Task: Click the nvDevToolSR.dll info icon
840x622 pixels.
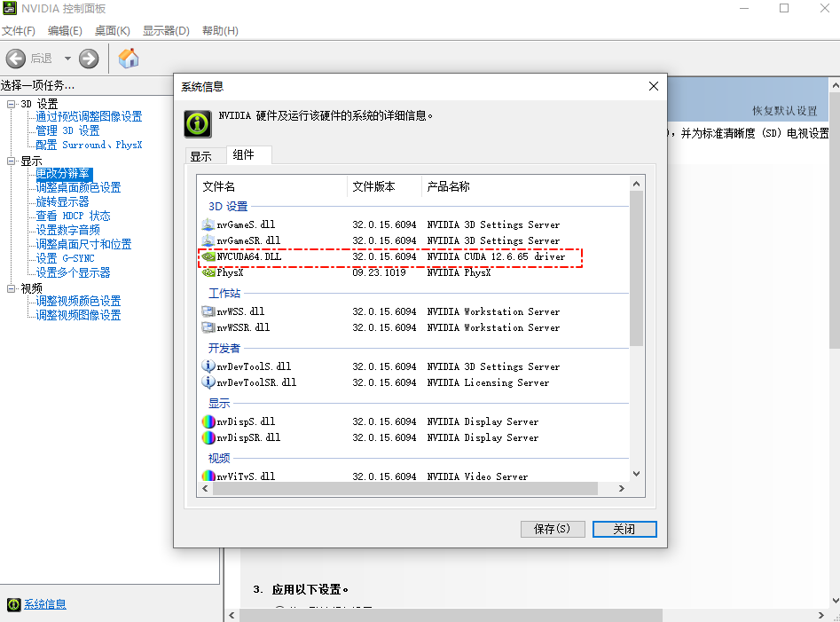Action: point(208,382)
